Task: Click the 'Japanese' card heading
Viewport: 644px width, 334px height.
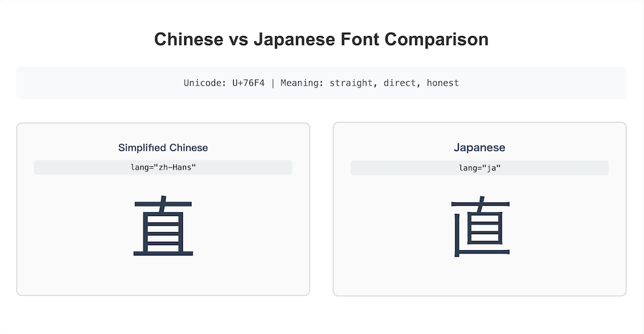Action: pyautogui.click(x=479, y=148)
